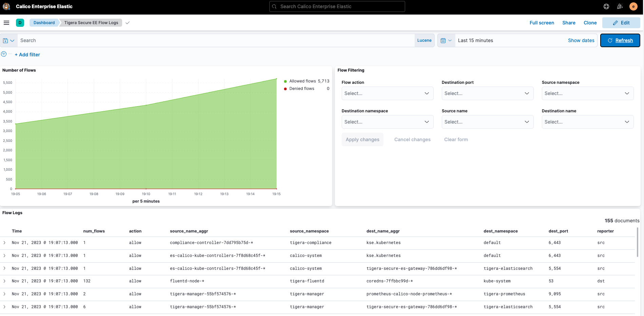The width and height of the screenshot is (644, 316).
Task: Toggle Allowed flows legend swatch
Action: pyautogui.click(x=286, y=81)
